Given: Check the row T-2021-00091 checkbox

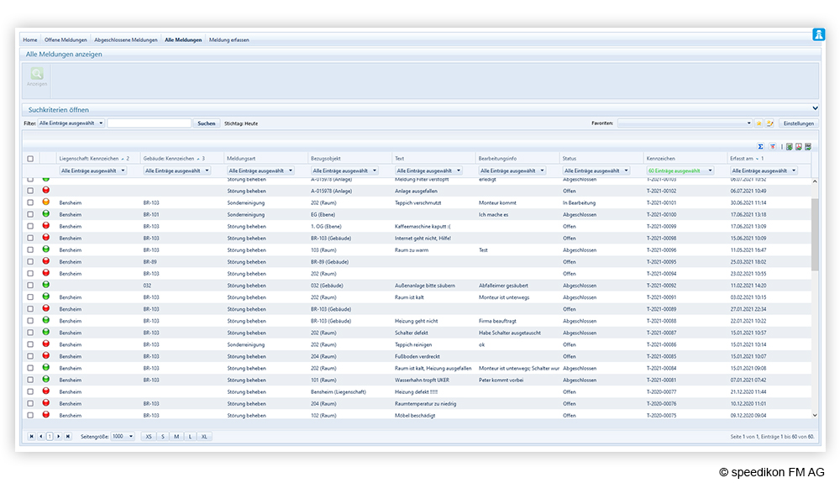Looking at the screenshot, I should (x=30, y=297).
